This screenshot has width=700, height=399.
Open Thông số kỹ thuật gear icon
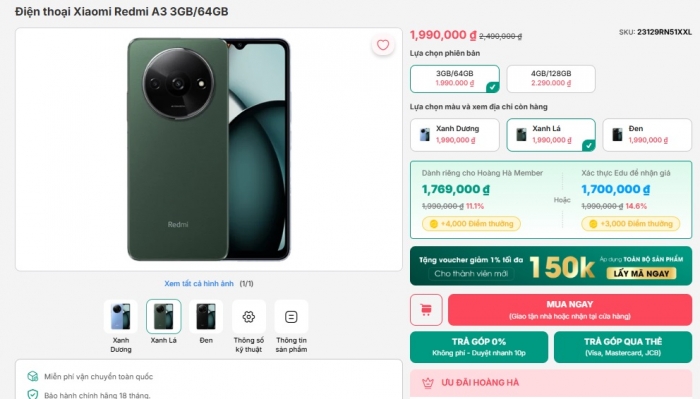(x=249, y=316)
